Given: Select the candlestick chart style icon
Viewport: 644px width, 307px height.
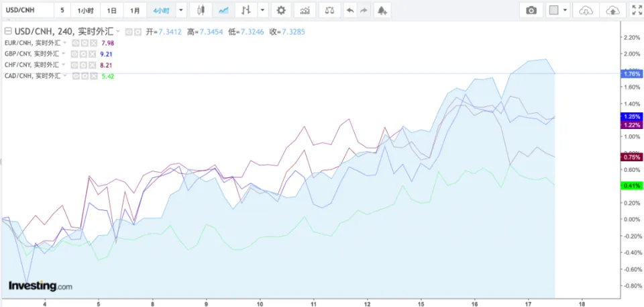Looking at the screenshot, I should pos(201,10).
